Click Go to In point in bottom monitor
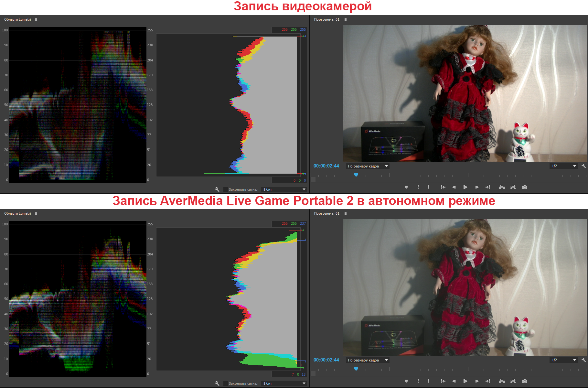 click(x=443, y=381)
